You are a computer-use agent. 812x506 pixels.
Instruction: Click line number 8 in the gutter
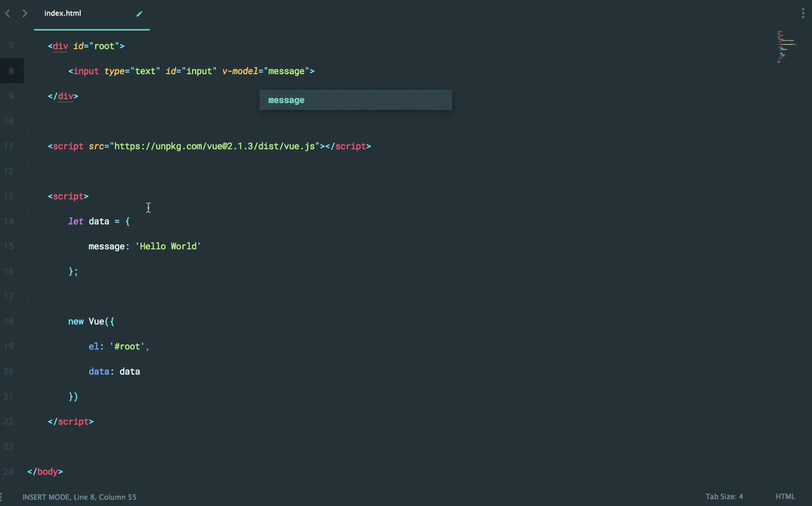[11, 71]
